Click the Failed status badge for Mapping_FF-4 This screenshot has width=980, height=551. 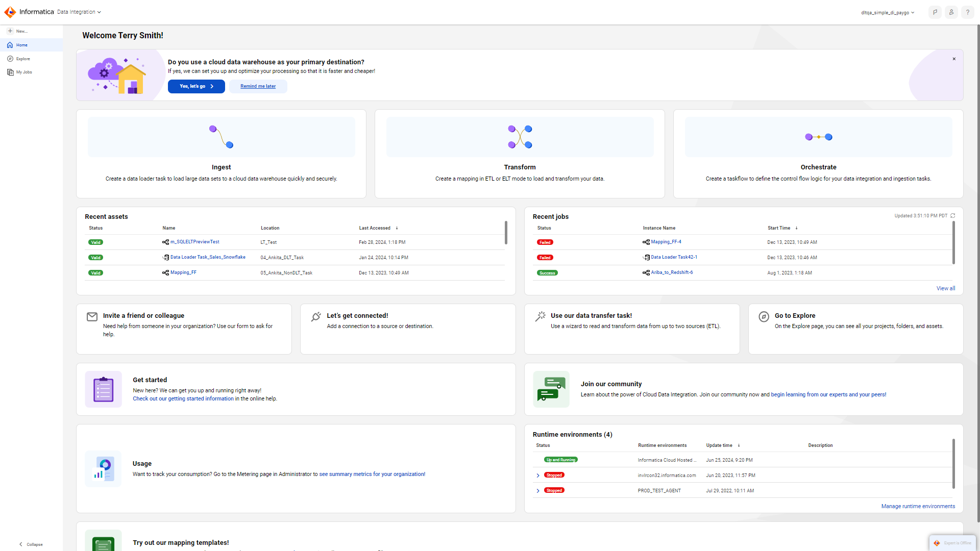545,242
